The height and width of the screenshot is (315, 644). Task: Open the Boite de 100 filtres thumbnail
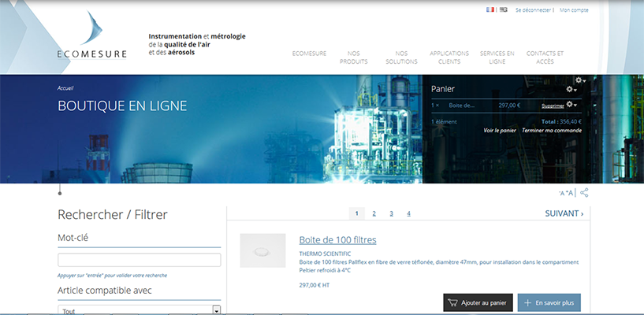262,250
